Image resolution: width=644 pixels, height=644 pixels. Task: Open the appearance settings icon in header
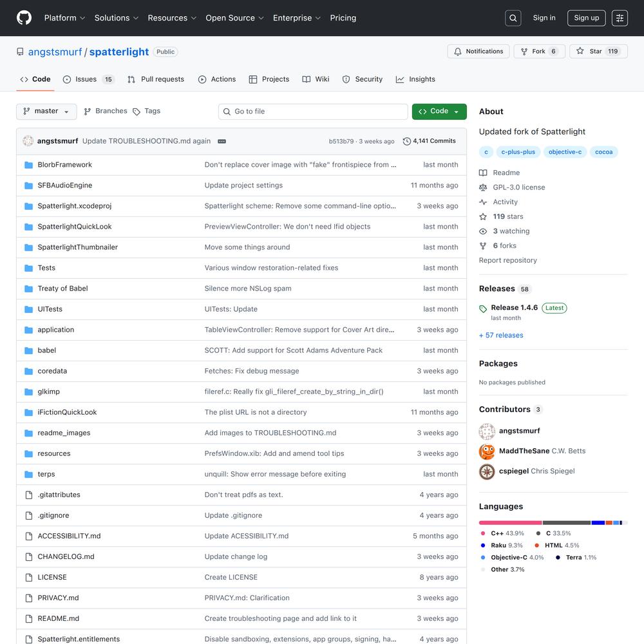[620, 18]
